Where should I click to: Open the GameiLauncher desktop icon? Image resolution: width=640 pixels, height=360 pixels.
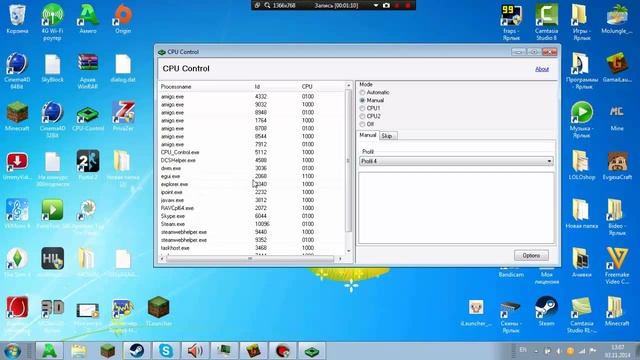(x=617, y=67)
